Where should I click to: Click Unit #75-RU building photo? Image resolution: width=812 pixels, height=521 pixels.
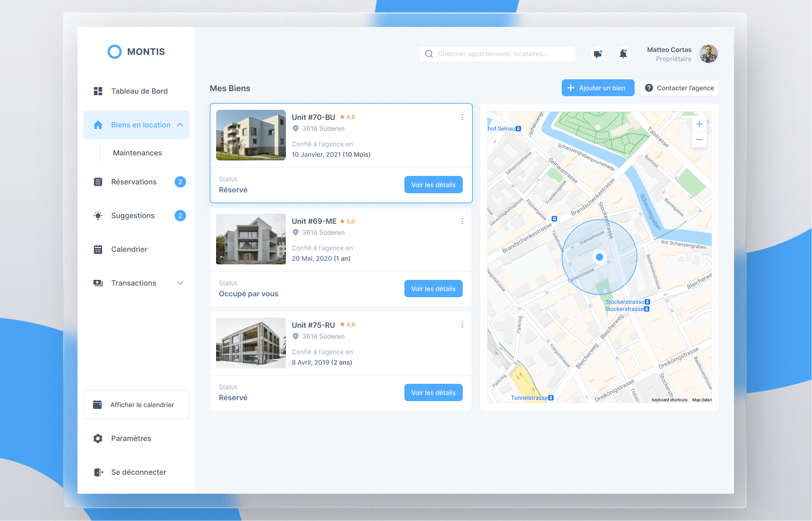tap(251, 343)
